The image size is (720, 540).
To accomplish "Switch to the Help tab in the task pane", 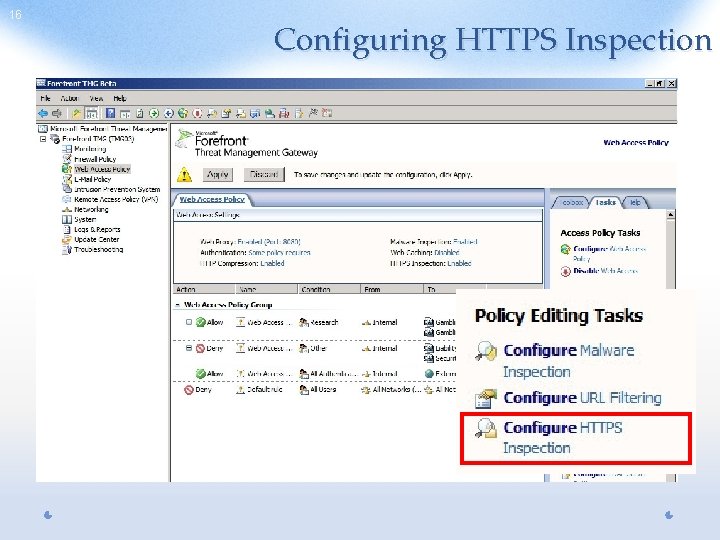I will click(635, 202).
